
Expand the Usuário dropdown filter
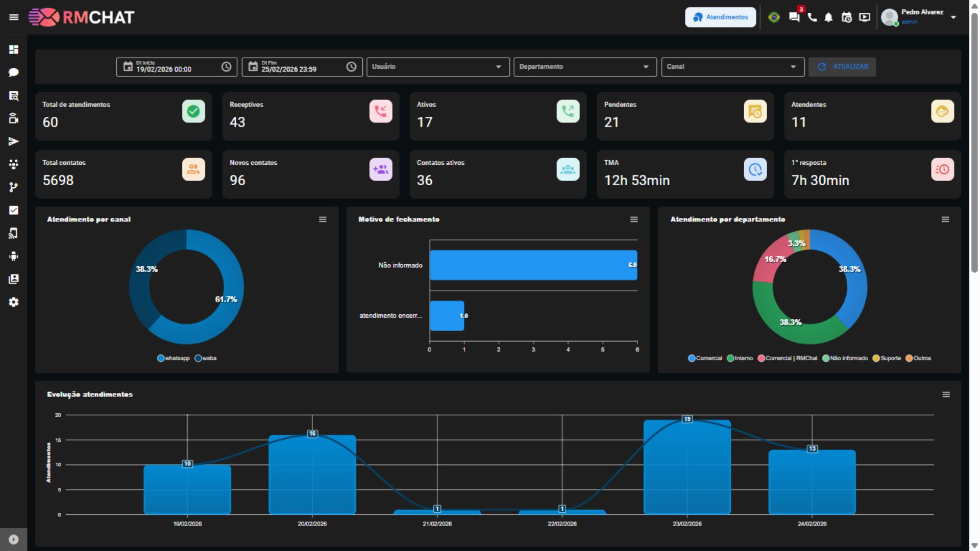pos(498,66)
